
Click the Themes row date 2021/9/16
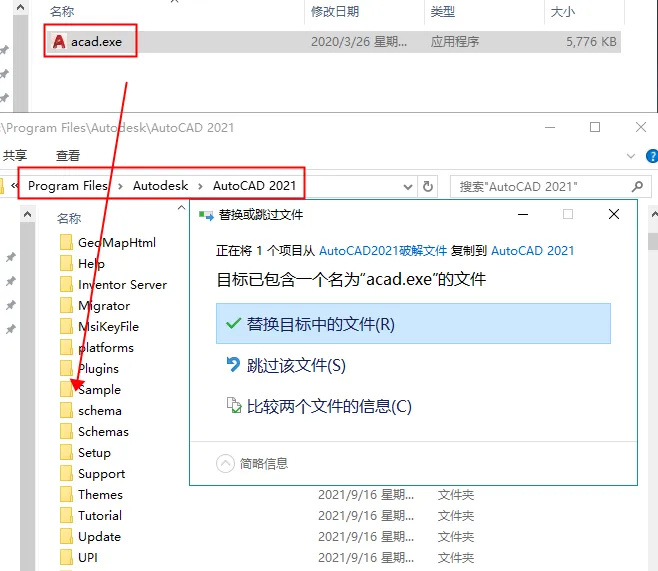pos(366,495)
